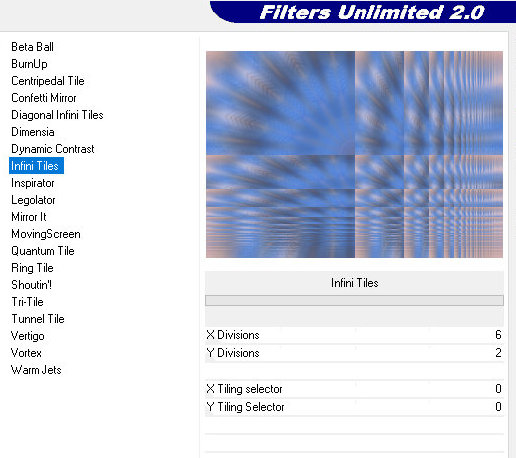Image resolution: width=516 pixels, height=458 pixels.
Task: Click the Infini Tiles title header
Action: (x=354, y=283)
